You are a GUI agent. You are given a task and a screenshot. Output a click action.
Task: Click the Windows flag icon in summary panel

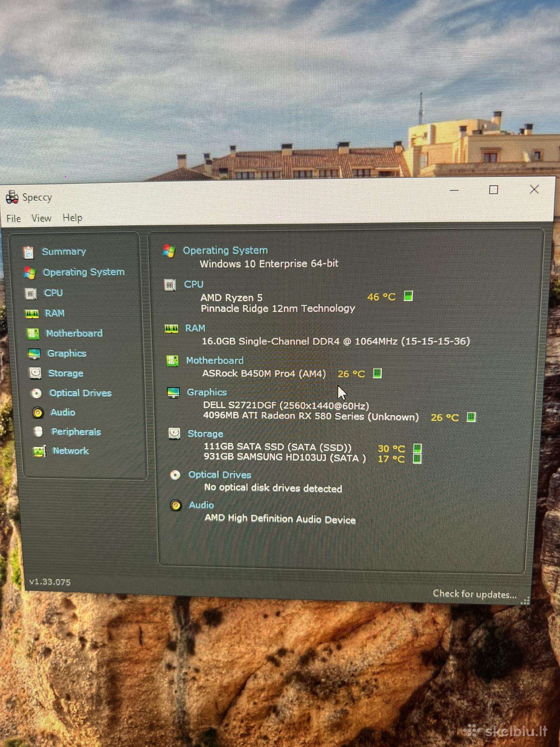(x=169, y=251)
